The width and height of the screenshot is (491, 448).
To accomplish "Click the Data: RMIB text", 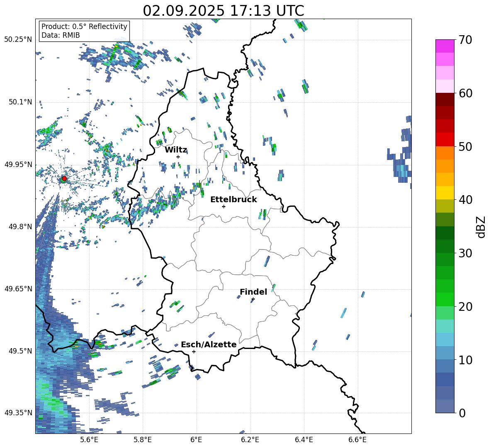I will pyautogui.click(x=61, y=35).
